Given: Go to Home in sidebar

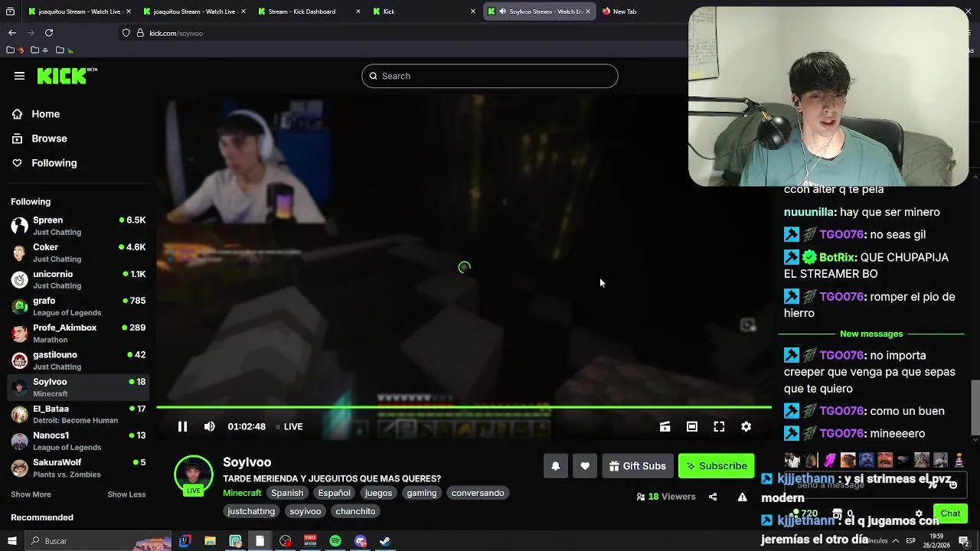Looking at the screenshot, I should pos(45,114).
